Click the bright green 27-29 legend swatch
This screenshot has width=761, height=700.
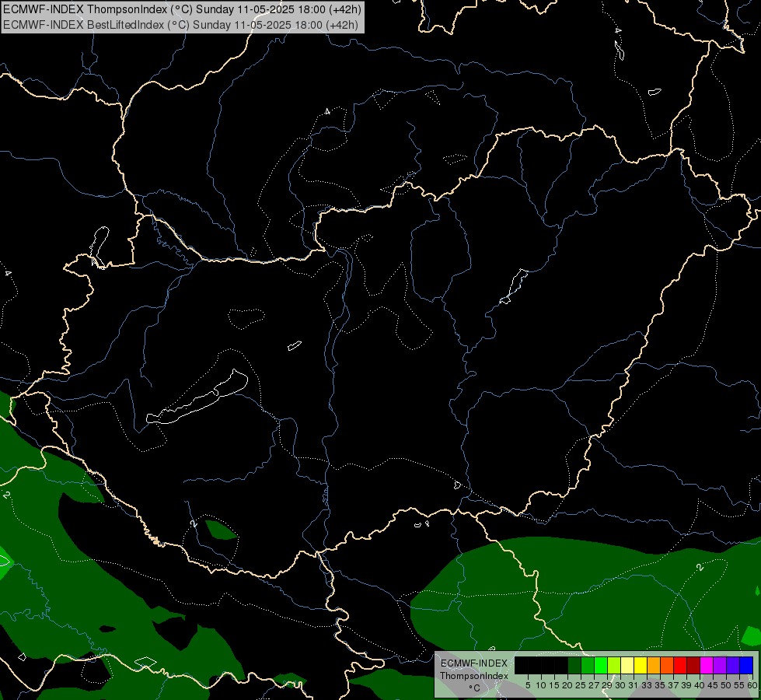[601, 665]
